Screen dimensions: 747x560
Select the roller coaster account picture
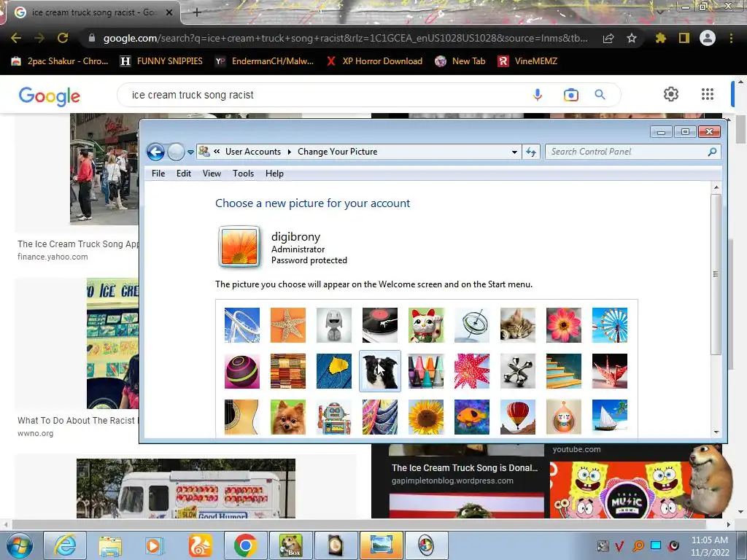(242, 325)
